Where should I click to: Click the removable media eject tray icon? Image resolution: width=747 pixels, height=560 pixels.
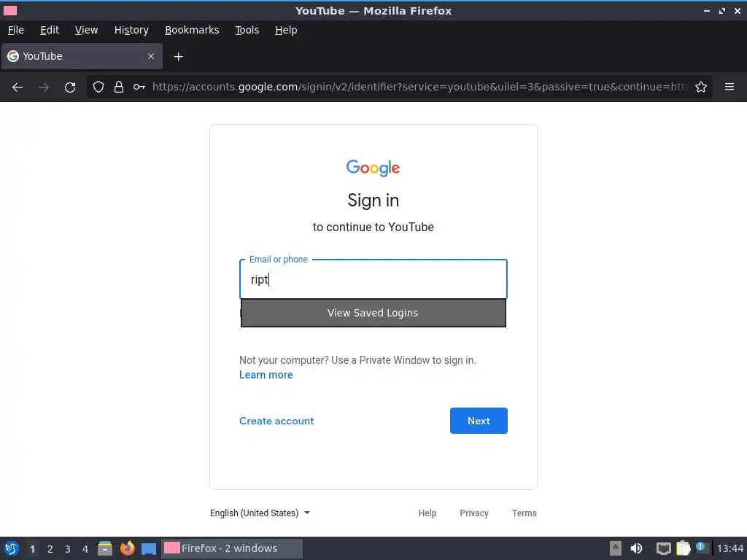(x=616, y=548)
